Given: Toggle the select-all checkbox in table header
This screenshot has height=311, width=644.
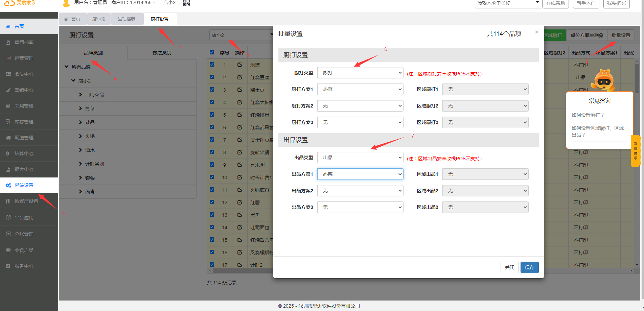Looking at the screenshot, I should [x=212, y=52].
